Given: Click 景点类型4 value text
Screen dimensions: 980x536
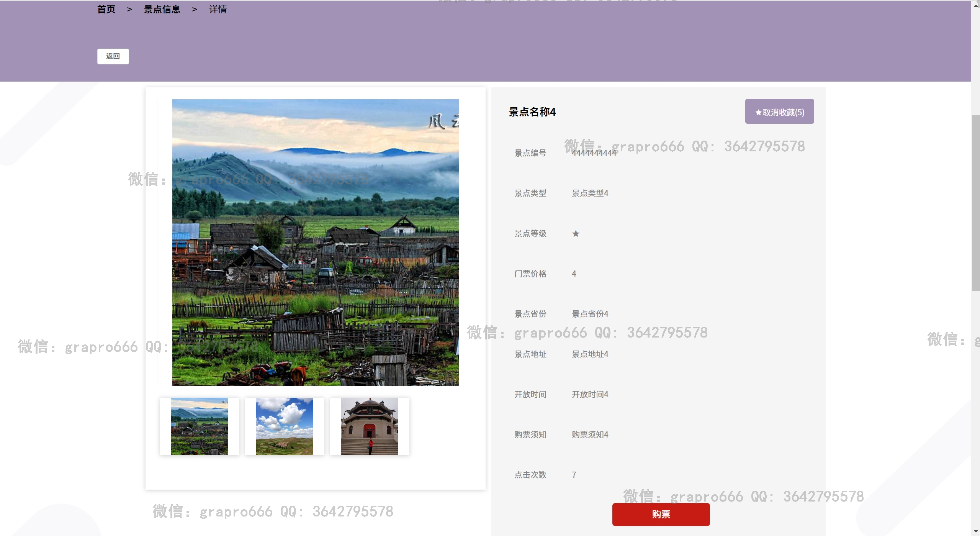Looking at the screenshot, I should click(x=590, y=193).
